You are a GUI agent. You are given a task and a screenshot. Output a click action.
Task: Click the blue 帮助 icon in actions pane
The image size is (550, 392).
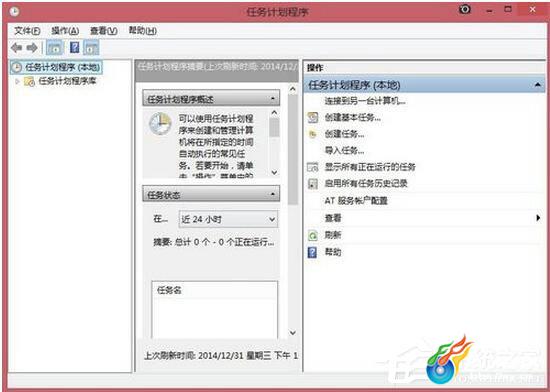coord(312,252)
